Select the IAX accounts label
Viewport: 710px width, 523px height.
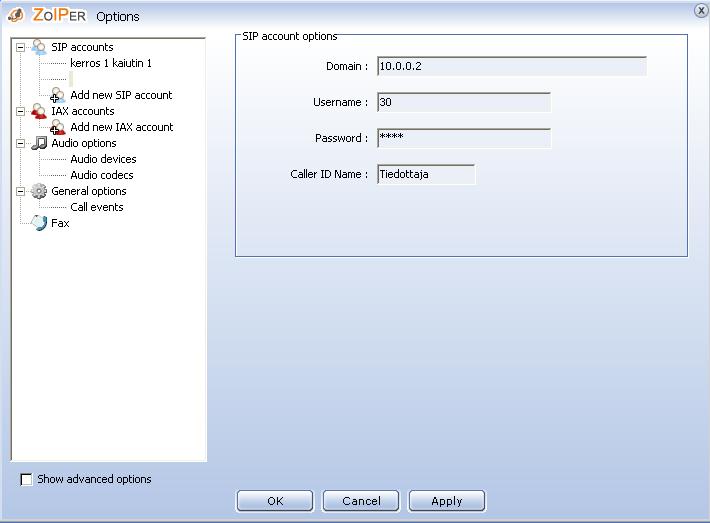[82, 111]
